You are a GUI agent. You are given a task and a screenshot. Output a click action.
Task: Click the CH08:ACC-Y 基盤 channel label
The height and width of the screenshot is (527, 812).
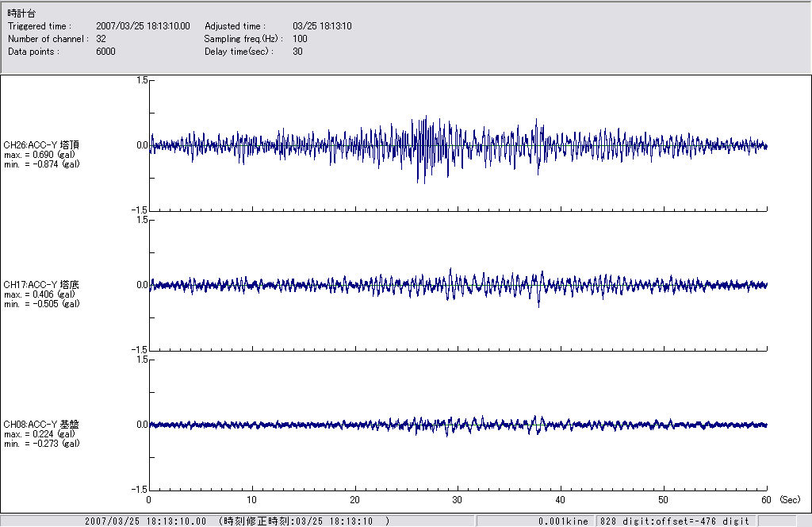pyautogui.click(x=41, y=425)
